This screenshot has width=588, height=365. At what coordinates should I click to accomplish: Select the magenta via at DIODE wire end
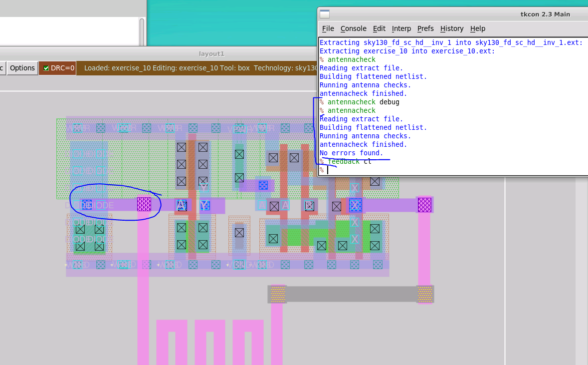coord(144,204)
